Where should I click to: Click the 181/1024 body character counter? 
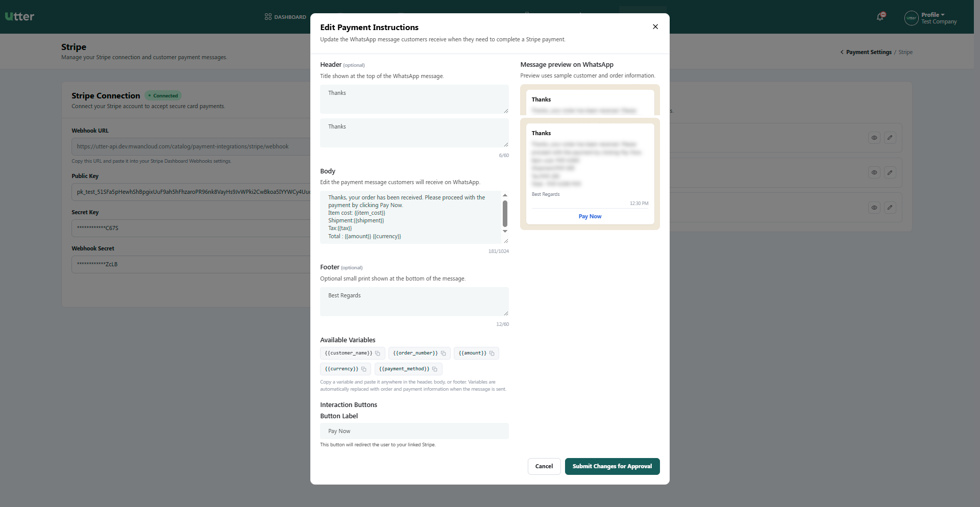tap(499, 251)
